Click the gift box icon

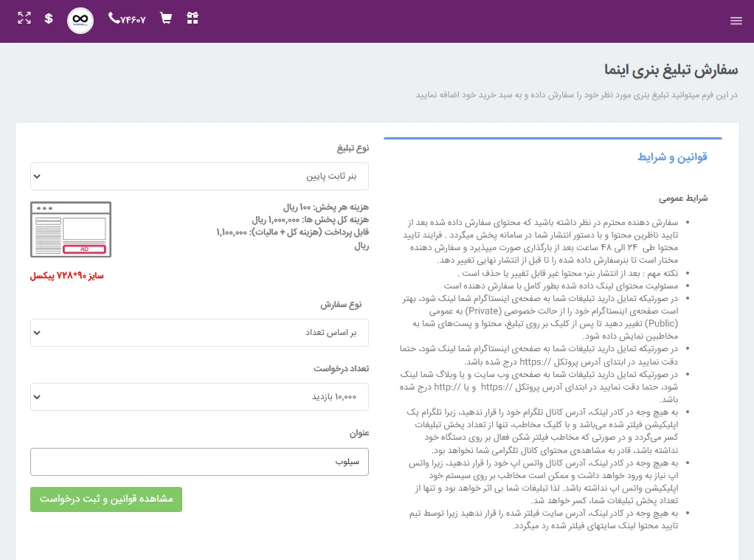point(193,18)
